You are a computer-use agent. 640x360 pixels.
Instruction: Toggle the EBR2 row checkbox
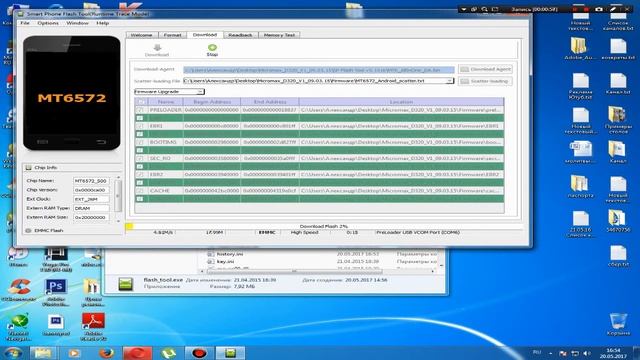pos(140,175)
